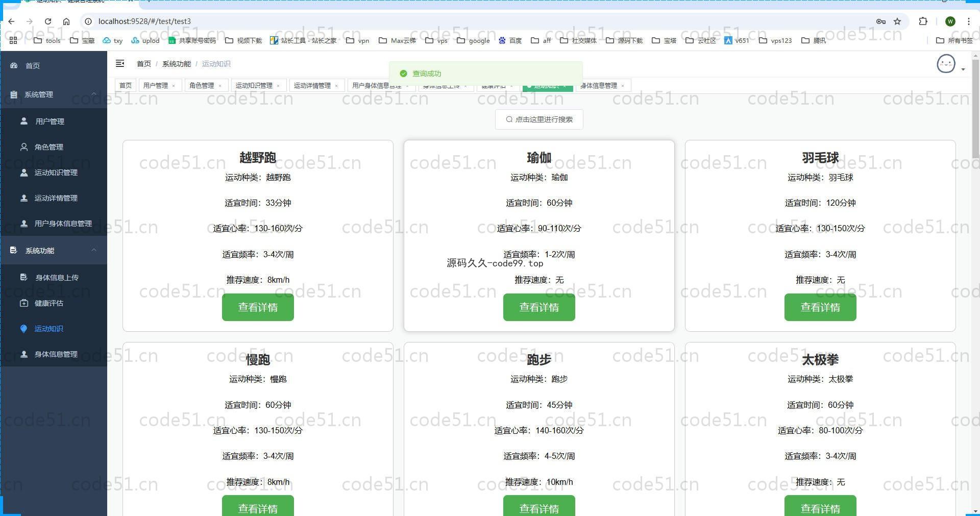Switch to the 首页 tab
980x516 pixels.
point(126,85)
